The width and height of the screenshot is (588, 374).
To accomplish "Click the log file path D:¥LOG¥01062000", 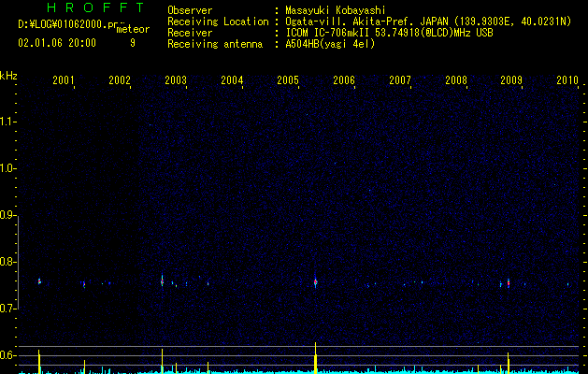I will point(66,24).
